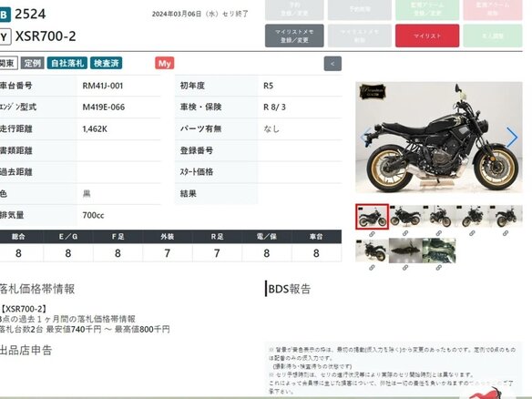The image size is (532, 399).
Task: Click the 出品店申告 heading
Action: (26, 350)
